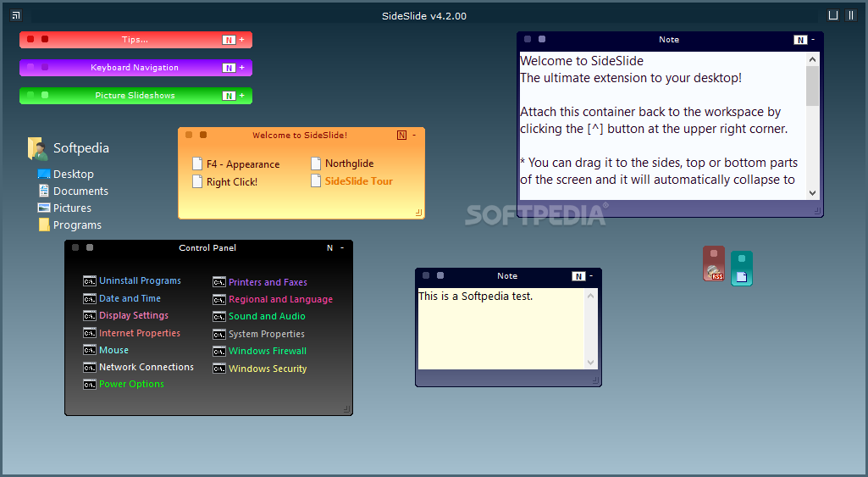
Task: Open the F4 - Appearance document
Action: tap(242, 164)
